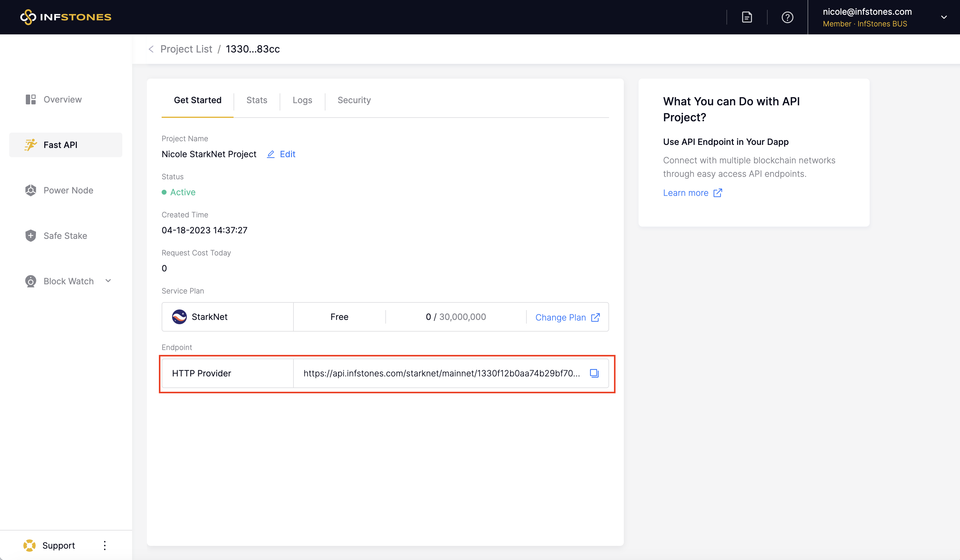Switch to the Stats tab
The image size is (960, 560).
tap(256, 100)
